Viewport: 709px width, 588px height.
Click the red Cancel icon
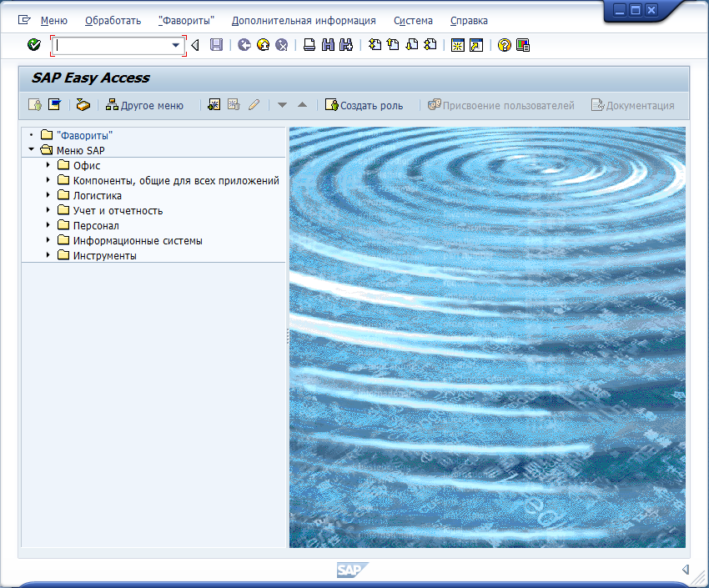click(x=282, y=45)
